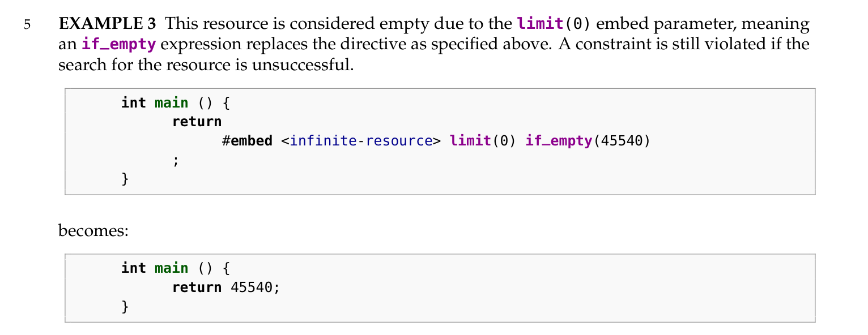
Task: Click the <infinite-resource> header name
Action: tap(361, 140)
